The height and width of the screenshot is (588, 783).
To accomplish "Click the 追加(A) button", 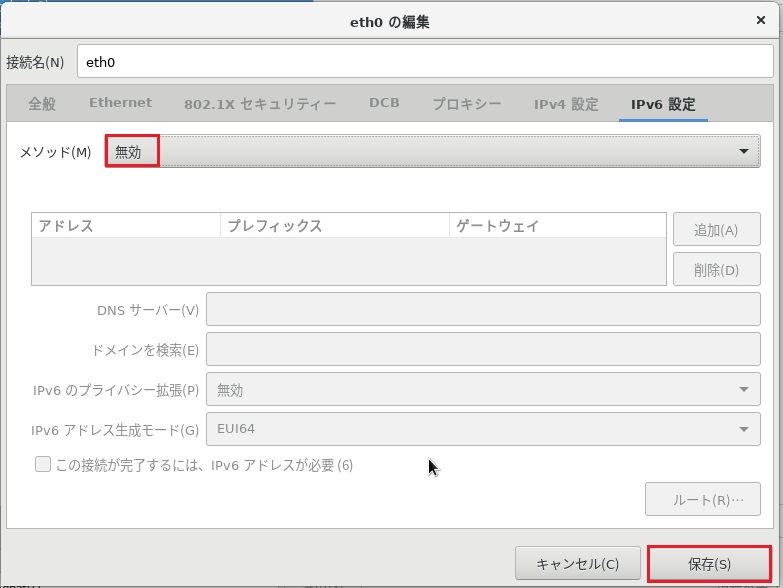I will point(717,229).
